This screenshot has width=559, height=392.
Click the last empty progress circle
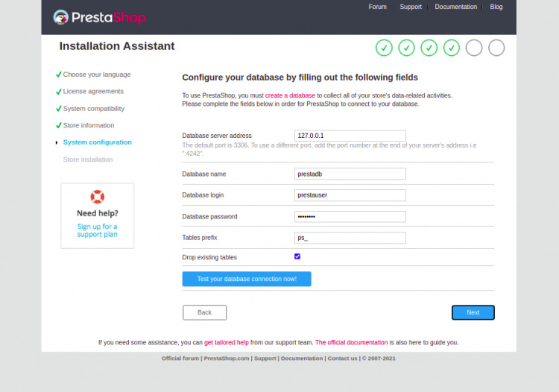496,48
